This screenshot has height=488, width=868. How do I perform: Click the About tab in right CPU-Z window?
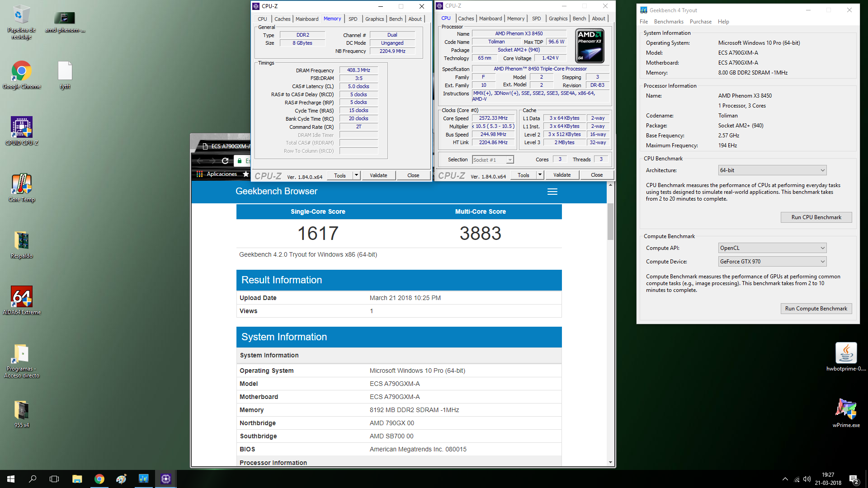599,19
